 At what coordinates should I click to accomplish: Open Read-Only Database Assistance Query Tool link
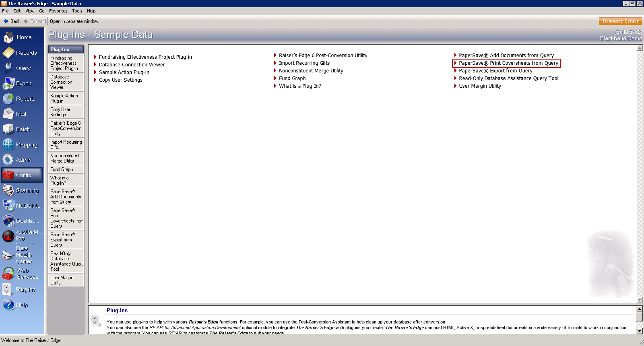pos(508,78)
